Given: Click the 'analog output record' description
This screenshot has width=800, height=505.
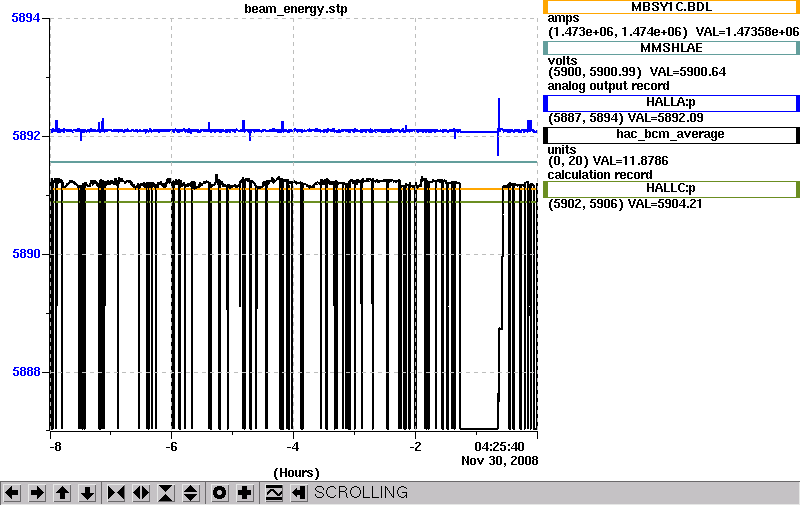Looking at the screenshot, I should point(608,86).
